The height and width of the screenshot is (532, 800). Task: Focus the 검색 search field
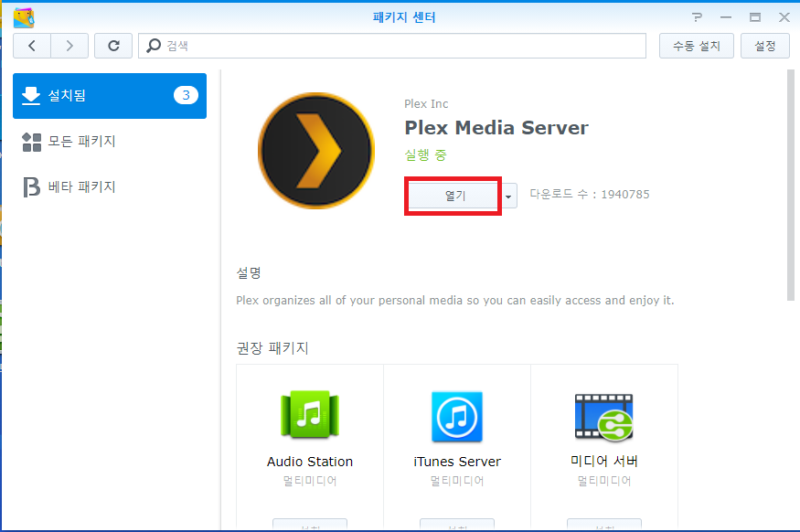[x=392, y=46]
